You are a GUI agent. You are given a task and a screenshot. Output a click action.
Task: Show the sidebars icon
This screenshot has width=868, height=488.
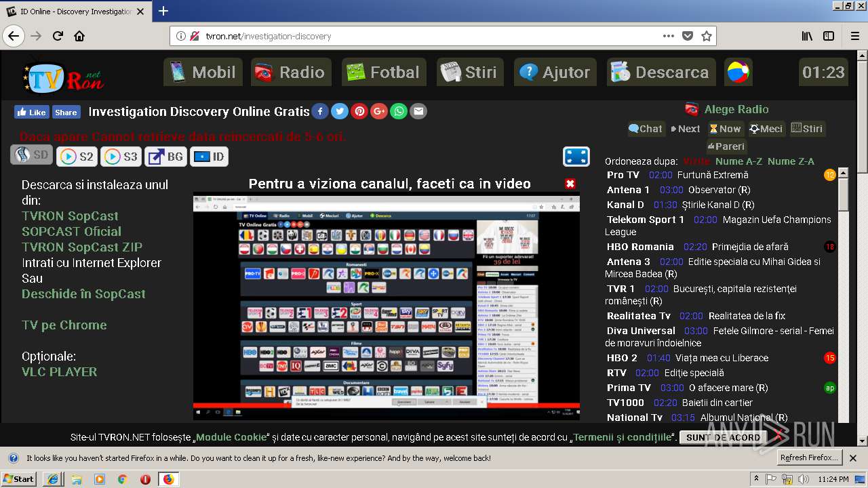(x=829, y=36)
